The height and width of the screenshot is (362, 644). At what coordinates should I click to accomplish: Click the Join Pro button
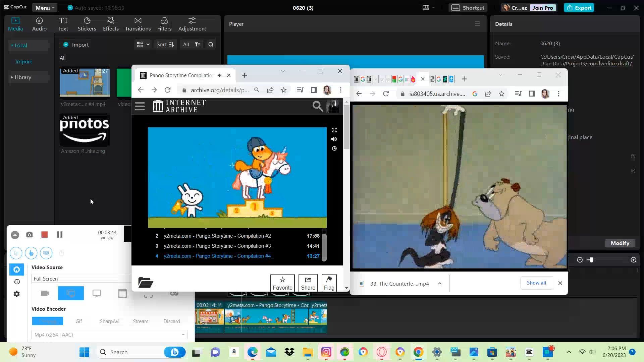[542, 8]
